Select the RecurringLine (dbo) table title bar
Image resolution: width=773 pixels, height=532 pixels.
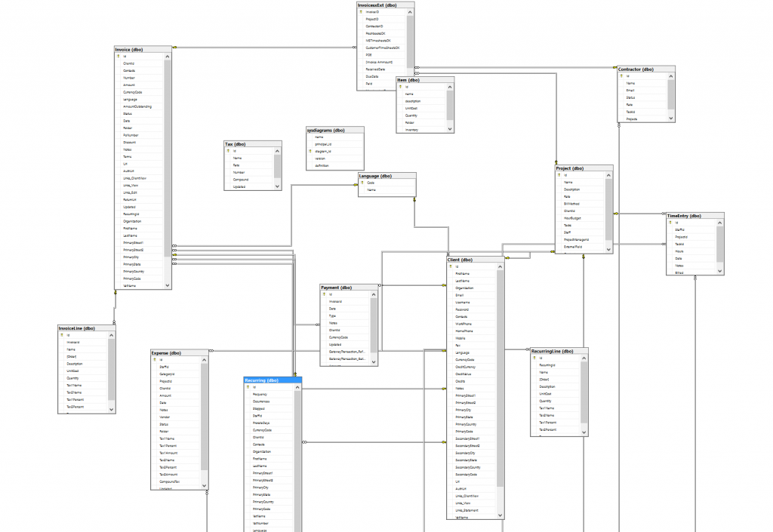559,351
